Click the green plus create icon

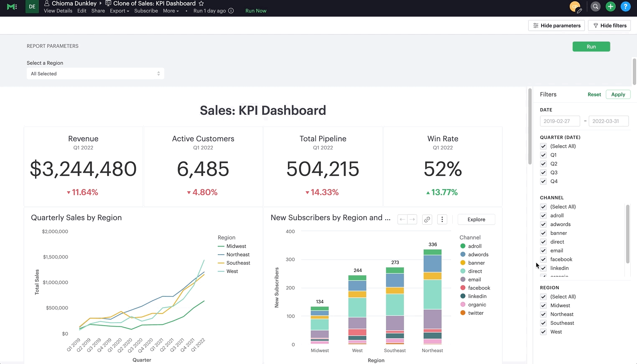[x=611, y=6]
